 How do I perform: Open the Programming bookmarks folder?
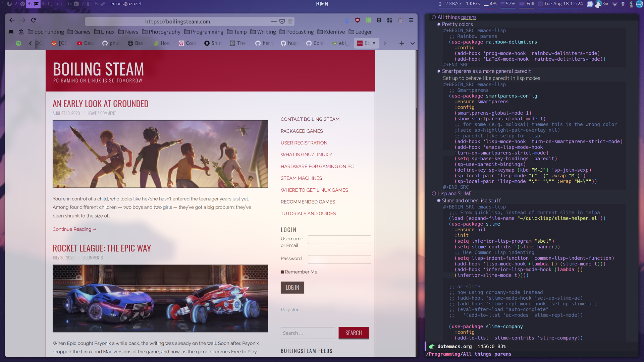(x=204, y=32)
